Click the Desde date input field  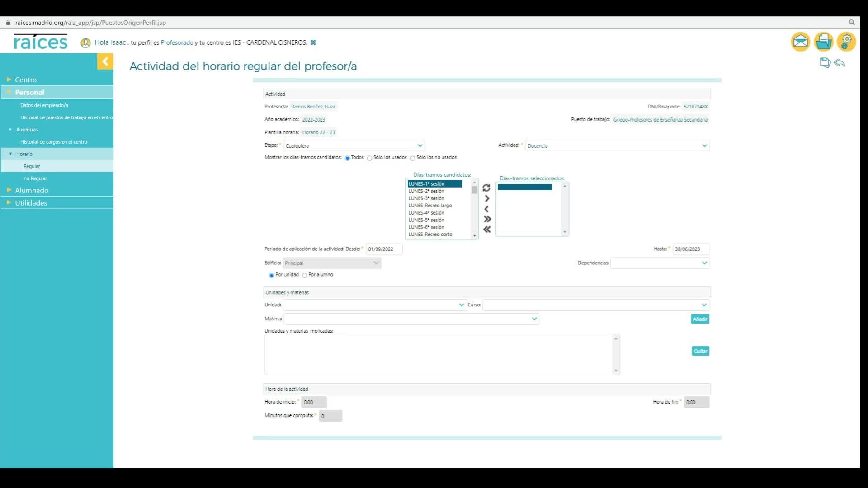pos(383,249)
